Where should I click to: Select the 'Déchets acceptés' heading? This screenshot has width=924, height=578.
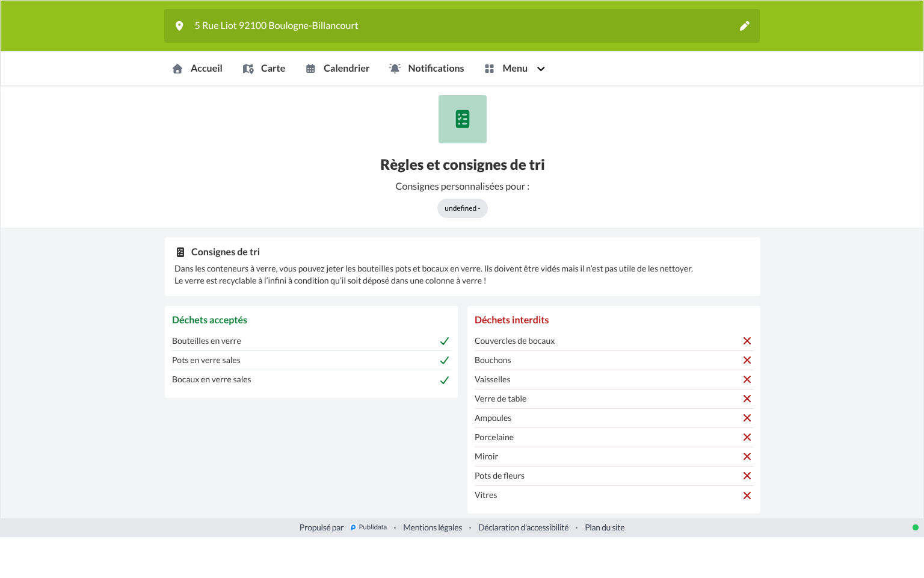pos(209,320)
